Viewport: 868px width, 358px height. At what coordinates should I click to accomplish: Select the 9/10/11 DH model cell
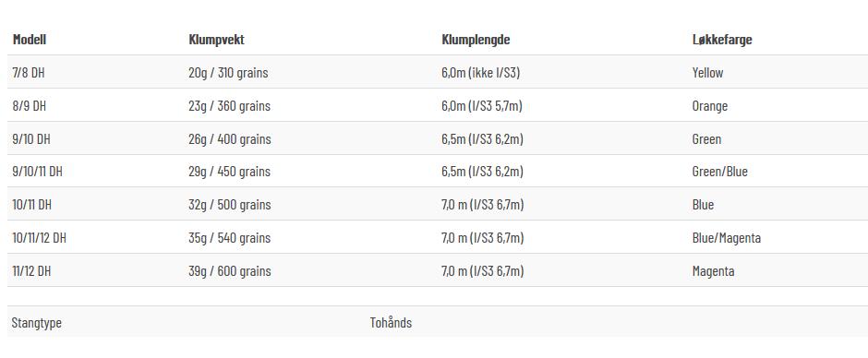(37, 172)
